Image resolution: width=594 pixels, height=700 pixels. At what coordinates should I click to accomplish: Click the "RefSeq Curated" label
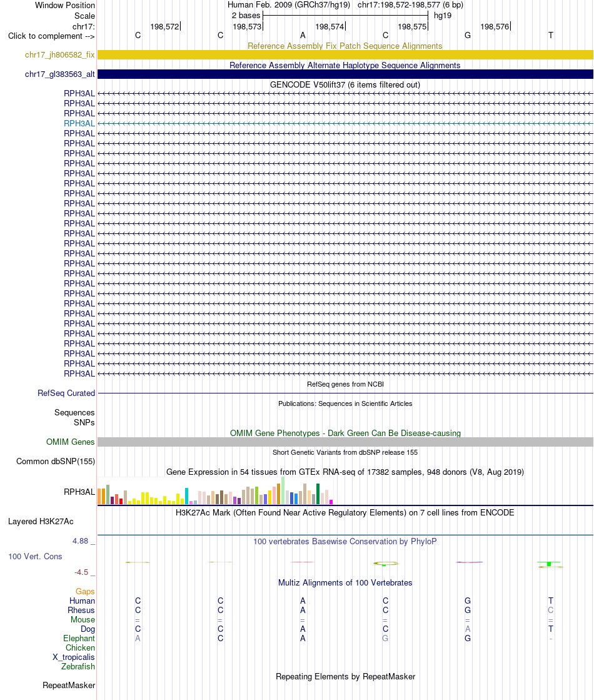click(x=66, y=393)
